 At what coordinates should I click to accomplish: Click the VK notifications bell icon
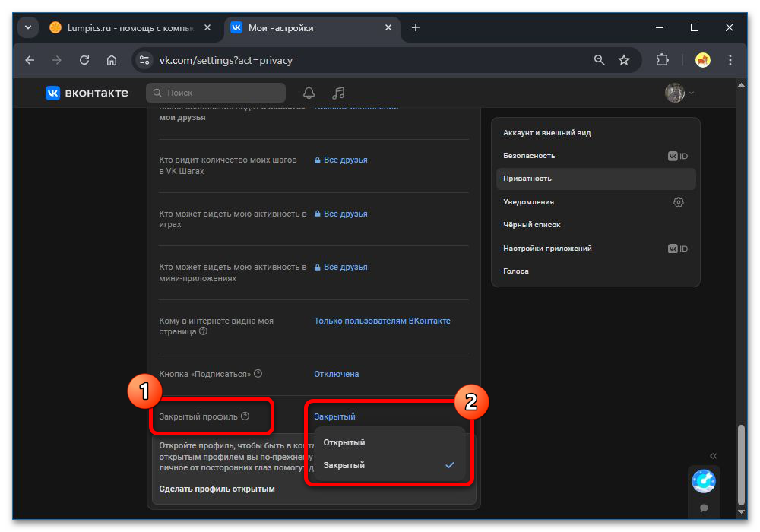[309, 93]
